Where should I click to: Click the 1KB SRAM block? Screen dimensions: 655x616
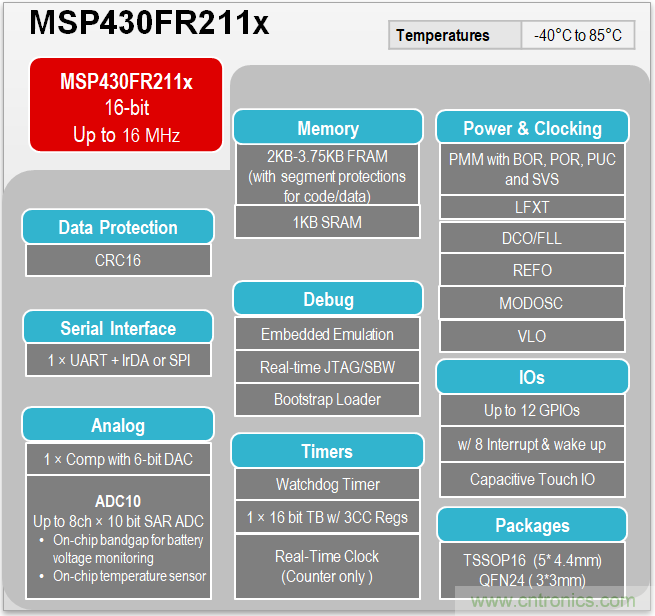pyautogui.click(x=327, y=222)
